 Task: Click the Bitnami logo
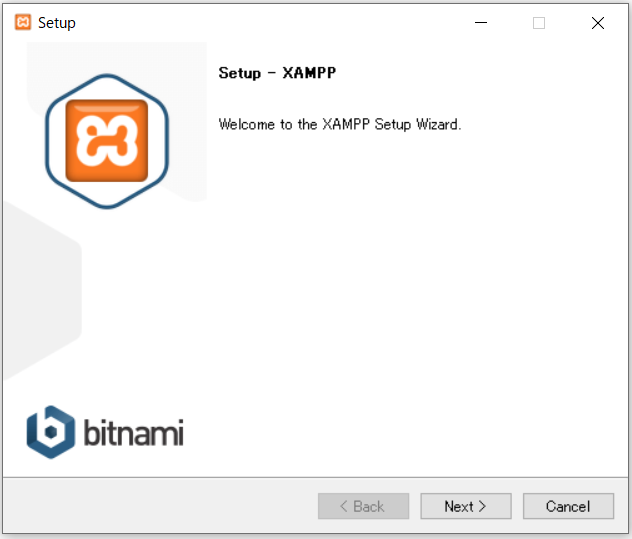(x=105, y=432)
